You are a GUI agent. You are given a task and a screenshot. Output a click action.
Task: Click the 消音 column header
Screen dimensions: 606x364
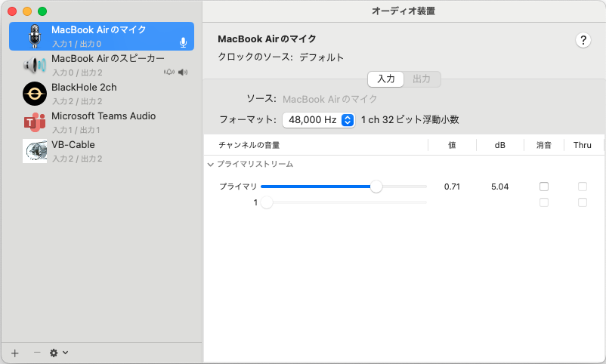[x=544, y=145]
